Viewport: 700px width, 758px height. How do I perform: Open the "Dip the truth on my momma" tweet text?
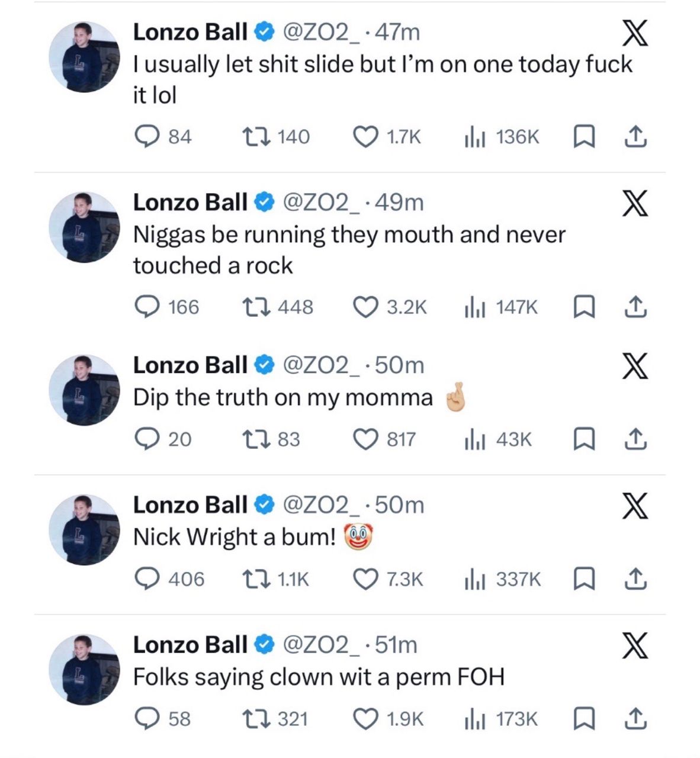(282, 397)
